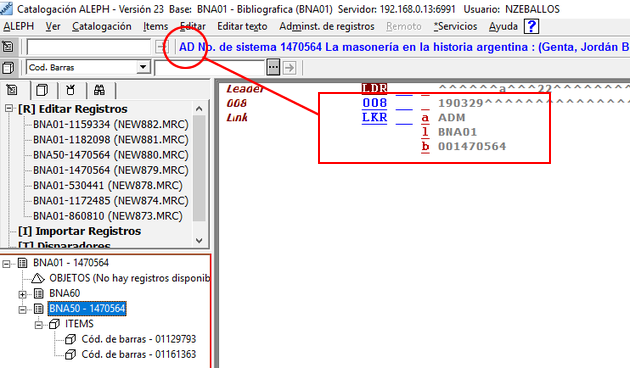Click the triangle icon beside OBJETOS
This screenshot has height=368, width=630.
pos(38,278)
